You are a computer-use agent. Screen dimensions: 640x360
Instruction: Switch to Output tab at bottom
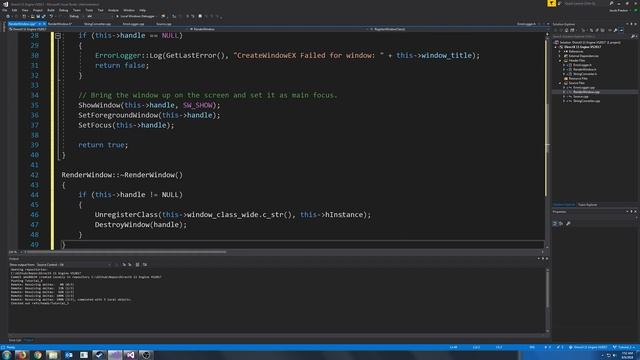coord(29,340)
